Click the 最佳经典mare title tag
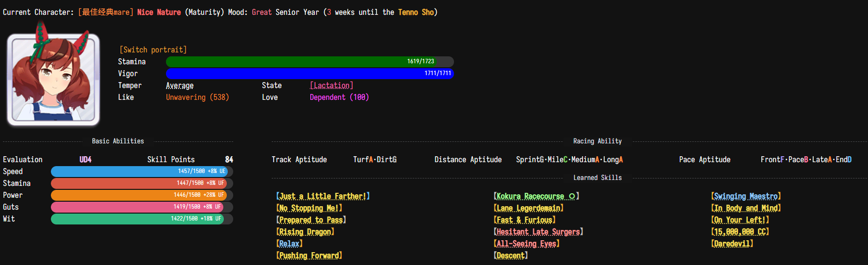Image resolution: width=868 pixels, height=265 pixels. 106,12
